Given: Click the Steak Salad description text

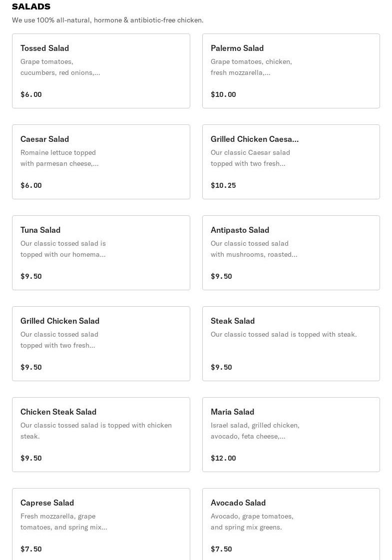Looking at the screenshot, I should point(284,335).
